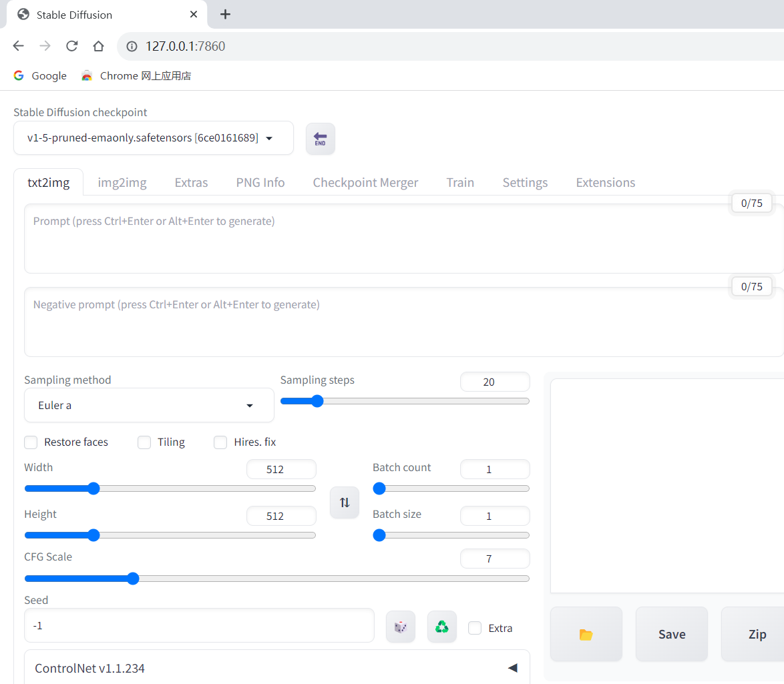Open the Google bookmark
Image resolution: width=784 pixels, height=684 pixels.
[x=40, y=76]
